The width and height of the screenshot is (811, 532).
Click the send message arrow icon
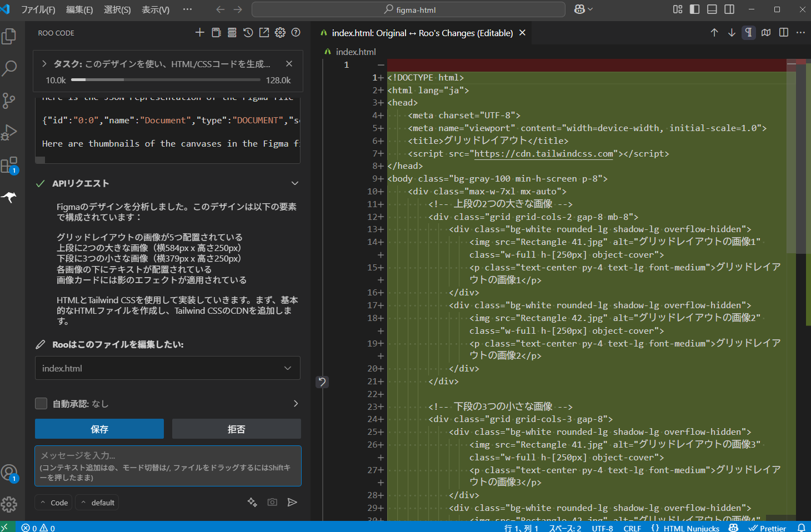(292, 503)
